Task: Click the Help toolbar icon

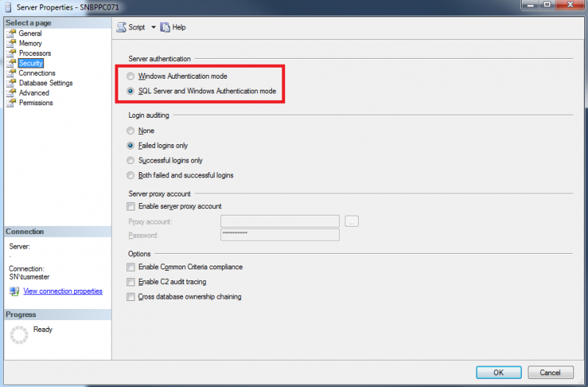Action: [165, 27]
